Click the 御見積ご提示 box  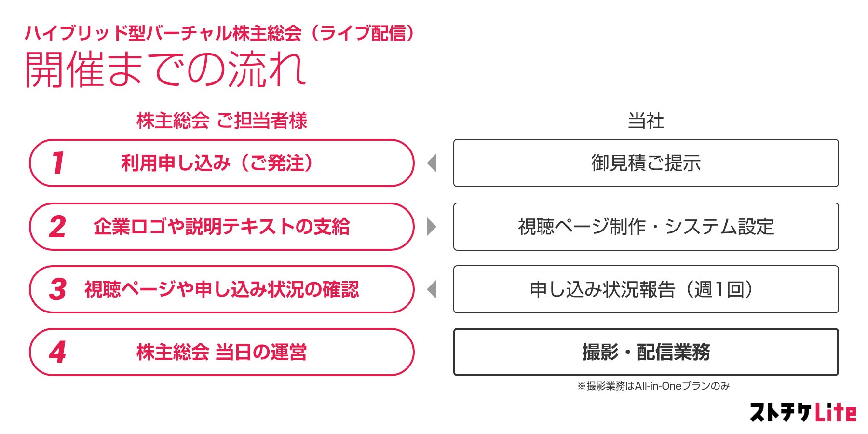tap(646, 163)
